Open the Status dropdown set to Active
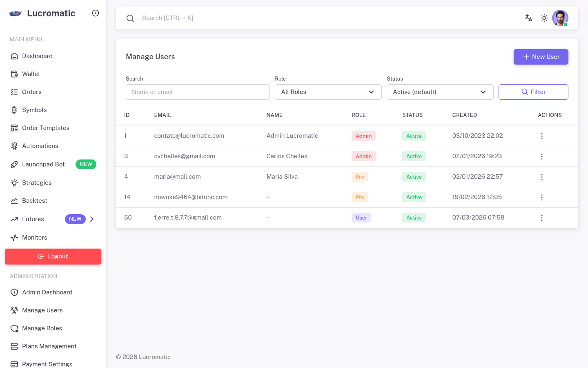 (x=440, y=92)
